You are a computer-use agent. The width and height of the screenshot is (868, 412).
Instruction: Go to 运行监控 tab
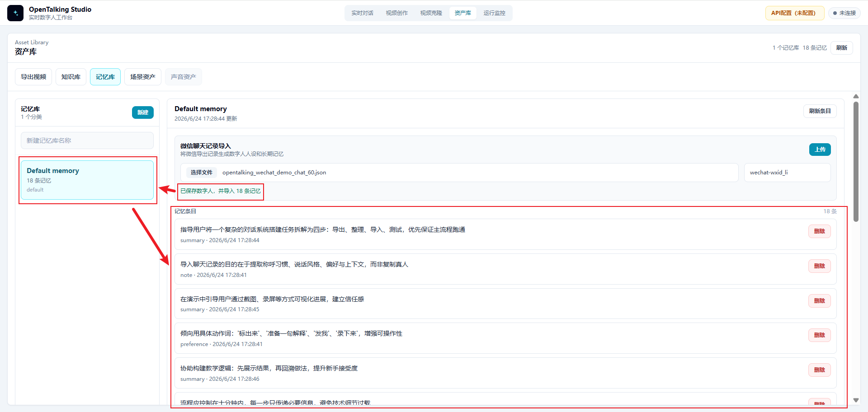pos(495,13)
